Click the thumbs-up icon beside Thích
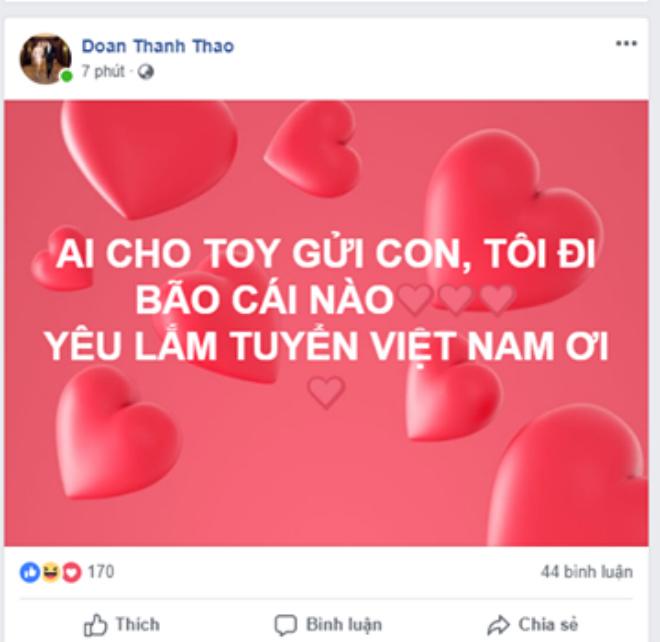 point(95,624)
